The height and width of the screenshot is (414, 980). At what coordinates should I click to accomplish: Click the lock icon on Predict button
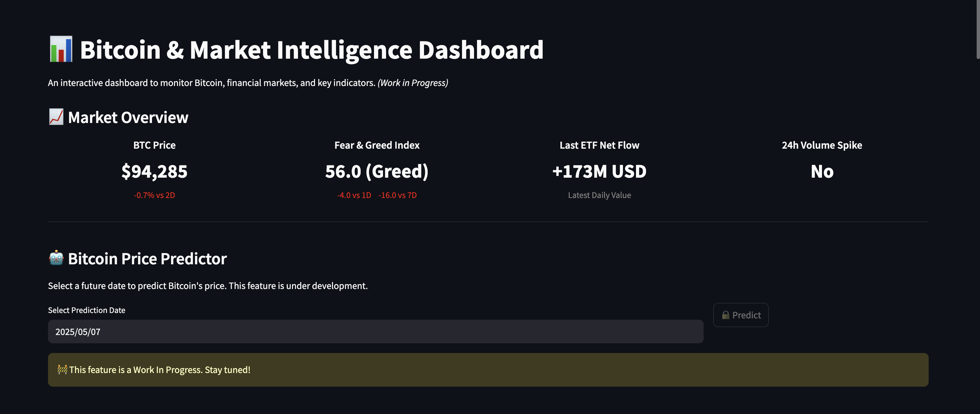pyautogui.click(x=725, y=315)
